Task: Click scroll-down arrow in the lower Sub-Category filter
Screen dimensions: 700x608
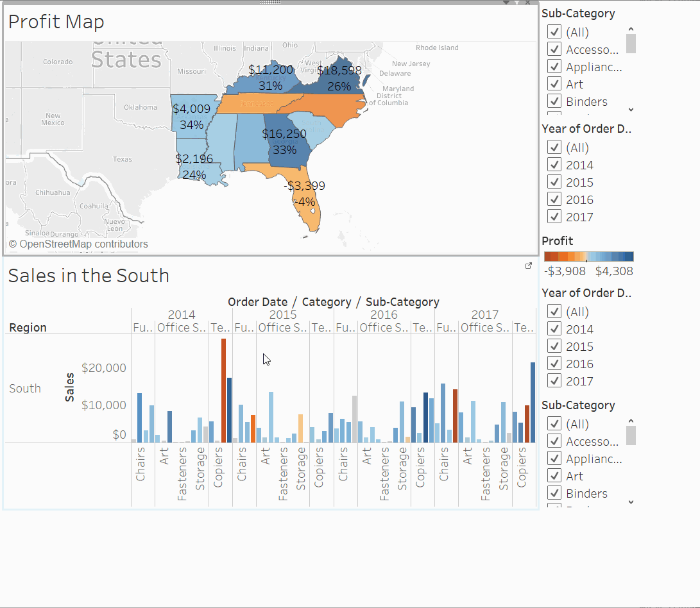Action: (631, 502)
